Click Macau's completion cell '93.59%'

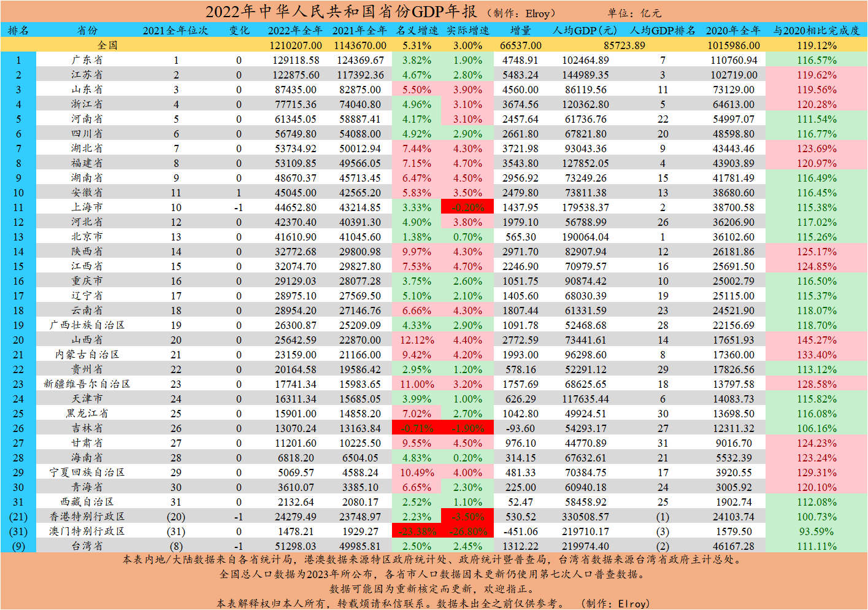(x=816, y=531)
